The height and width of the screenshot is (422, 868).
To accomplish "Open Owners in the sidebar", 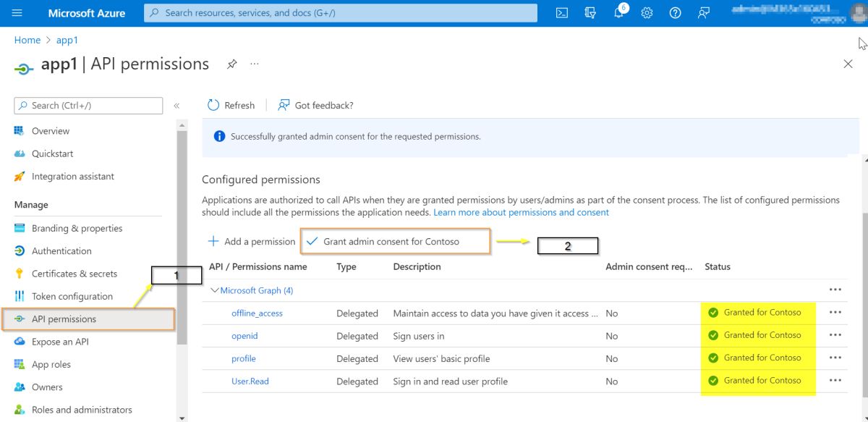I will point(47,387).
